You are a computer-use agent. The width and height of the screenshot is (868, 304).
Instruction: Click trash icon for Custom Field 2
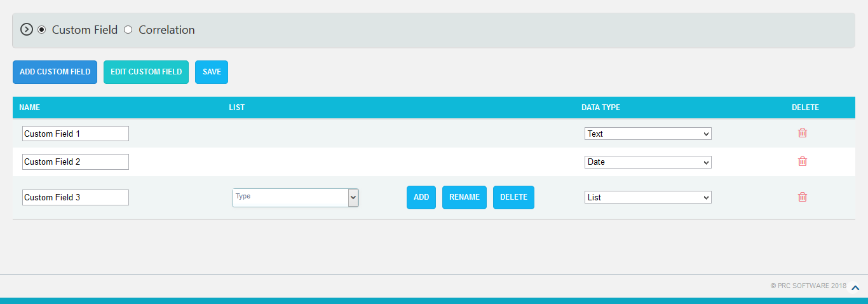803,162
